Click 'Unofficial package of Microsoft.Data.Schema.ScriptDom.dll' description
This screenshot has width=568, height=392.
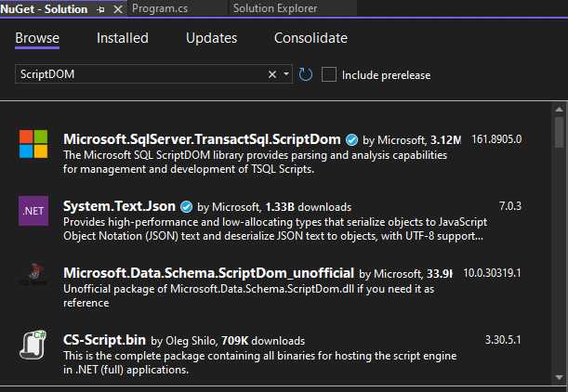[248, 295]
